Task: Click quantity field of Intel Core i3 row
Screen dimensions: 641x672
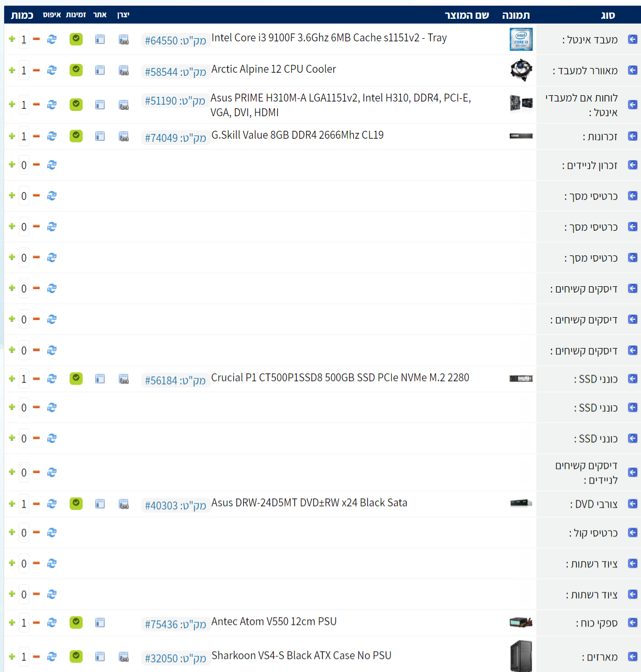Action: [x=24, y=39]
